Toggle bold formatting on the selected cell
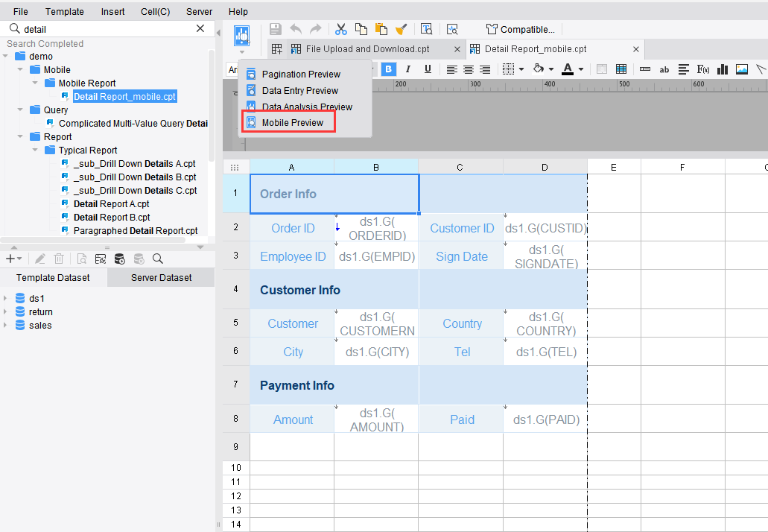This screenshot has height=532, width=768. [388, 69]
